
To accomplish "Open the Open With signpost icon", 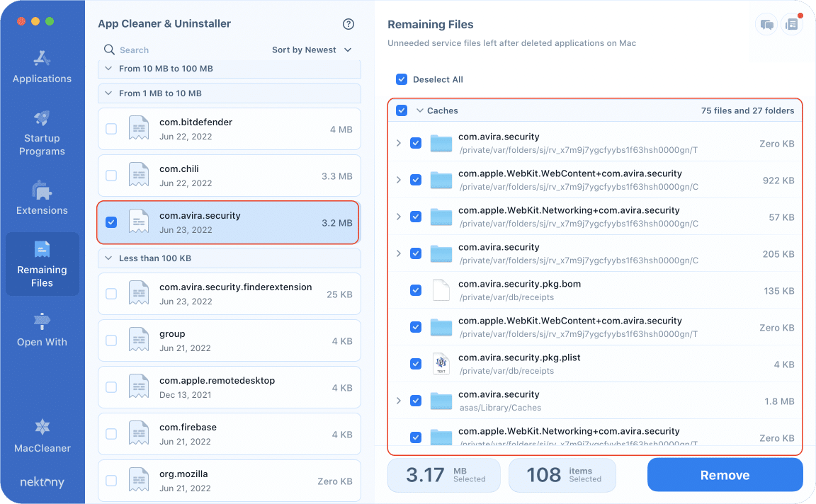I will click(42, 321).
